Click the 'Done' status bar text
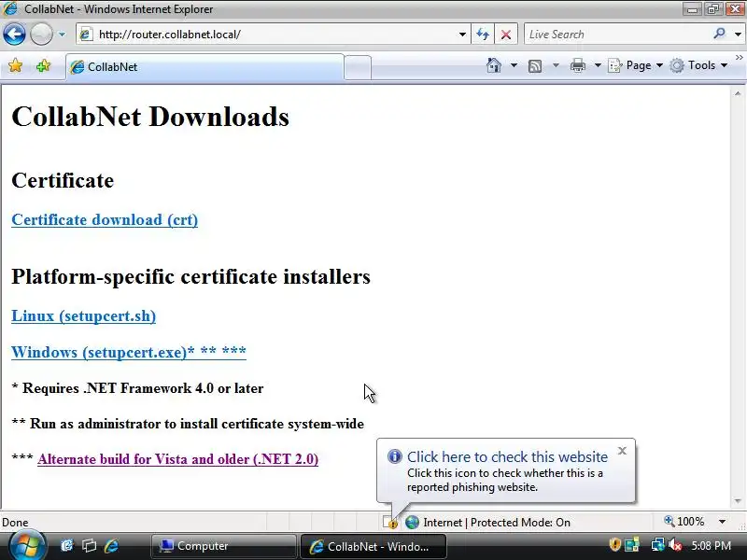Image resolution: width=747 pixels, height=560 pixels. pyautogui.click(x=15, y=523)
